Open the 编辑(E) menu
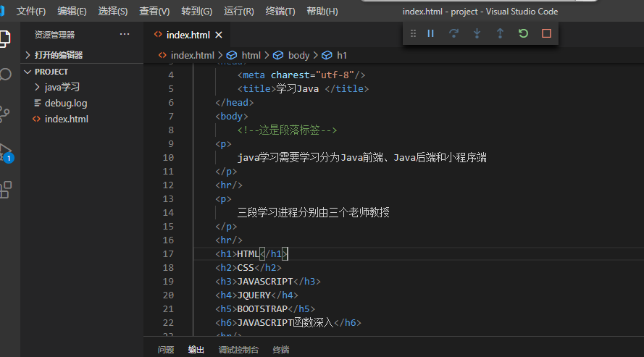Screen dimensions: 644x357 [x=72, y=12]
